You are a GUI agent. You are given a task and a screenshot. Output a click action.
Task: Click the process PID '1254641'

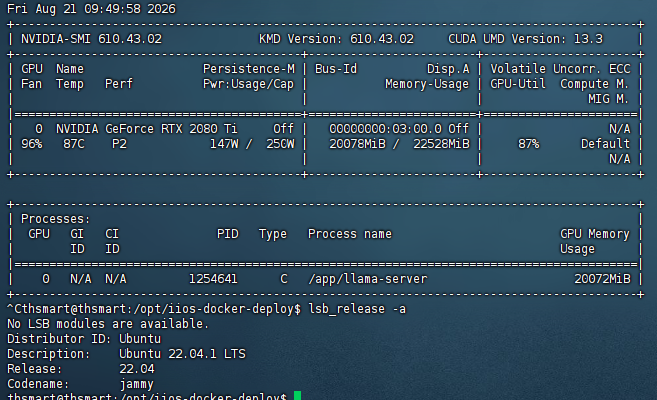(x=213, y=279)
